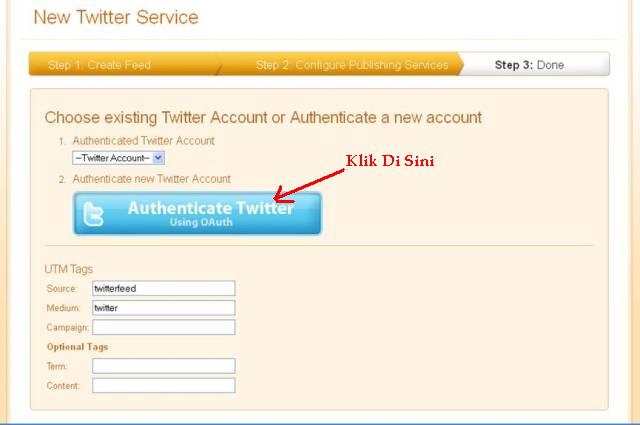Click Authenticate Twitter Using OAuth button text
The width and height of the screenshot is (640, 425).
[211, 214]
